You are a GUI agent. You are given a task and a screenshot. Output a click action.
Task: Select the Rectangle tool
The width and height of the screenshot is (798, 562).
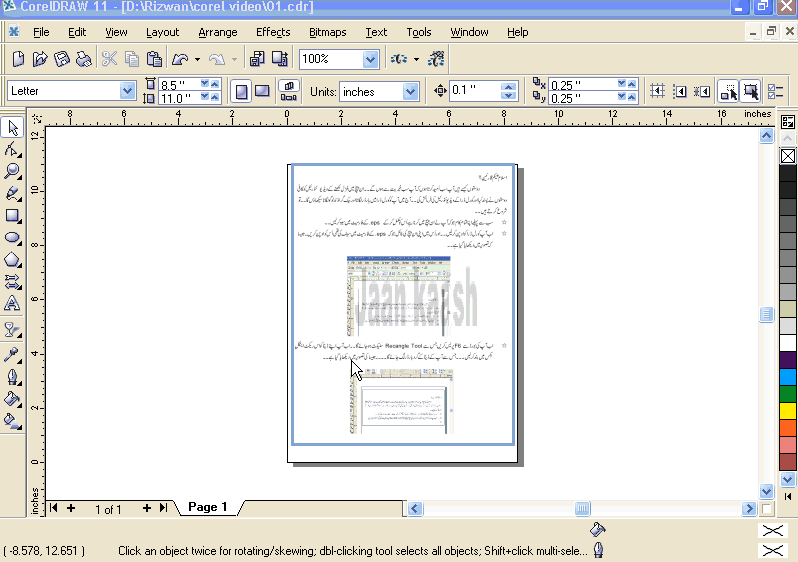click(x=12, y=216)
